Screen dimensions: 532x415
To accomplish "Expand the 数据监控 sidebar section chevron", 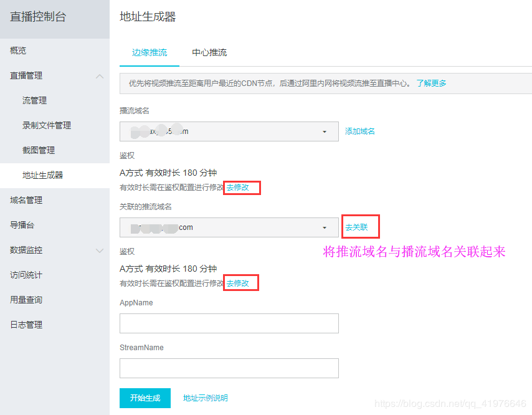I will click(x=99, y=250).
